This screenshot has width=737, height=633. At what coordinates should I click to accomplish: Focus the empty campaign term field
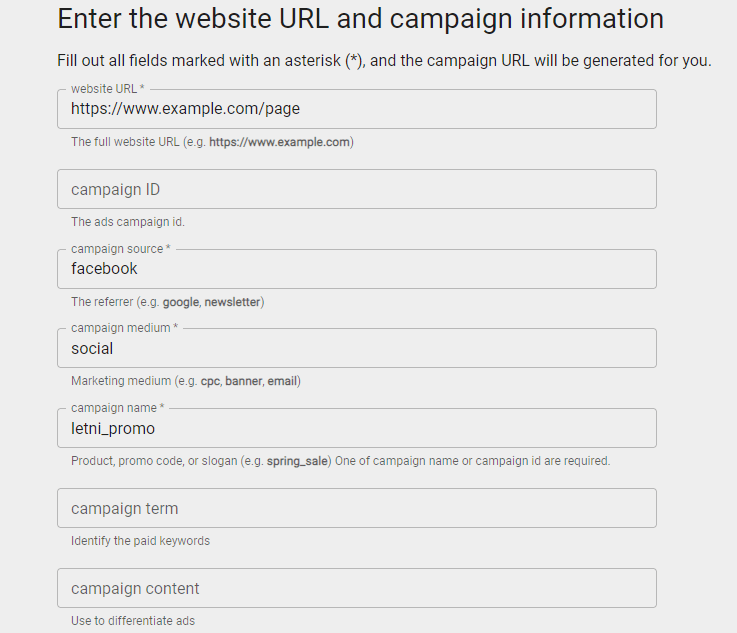[x=356, y=508]
